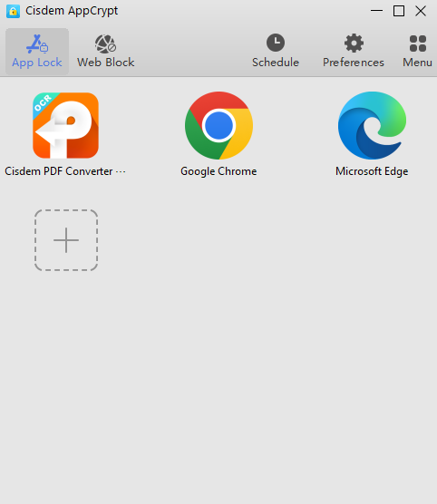Image resolution: width=437 pixels, height=504 pixels.
Task: Select the Microsoft Edge app icon
Action: 372,125
